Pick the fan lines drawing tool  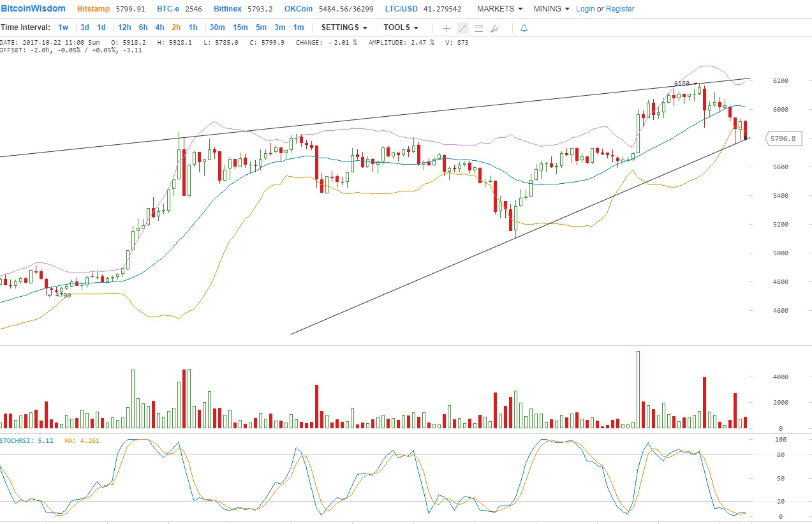tap(494, 28)
